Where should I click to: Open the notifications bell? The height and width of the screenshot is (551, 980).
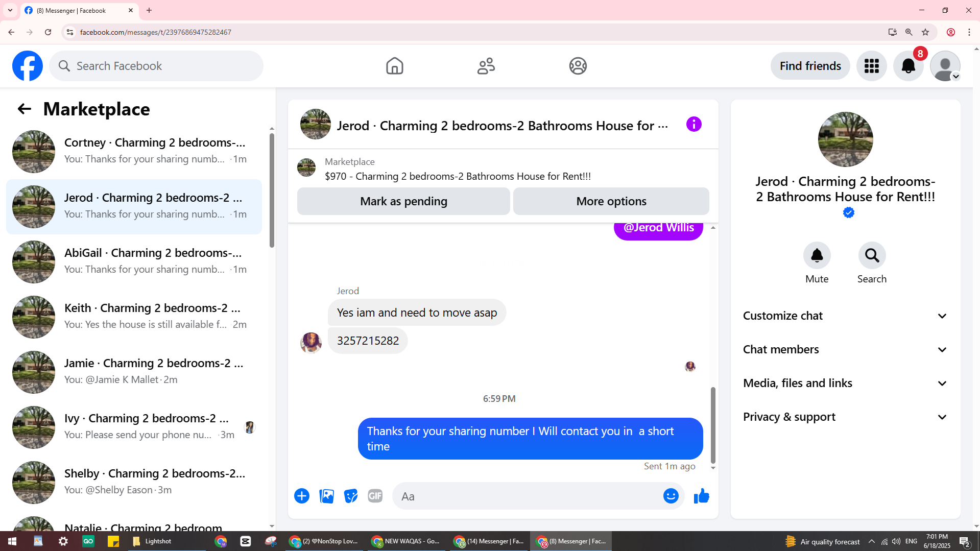909,66
